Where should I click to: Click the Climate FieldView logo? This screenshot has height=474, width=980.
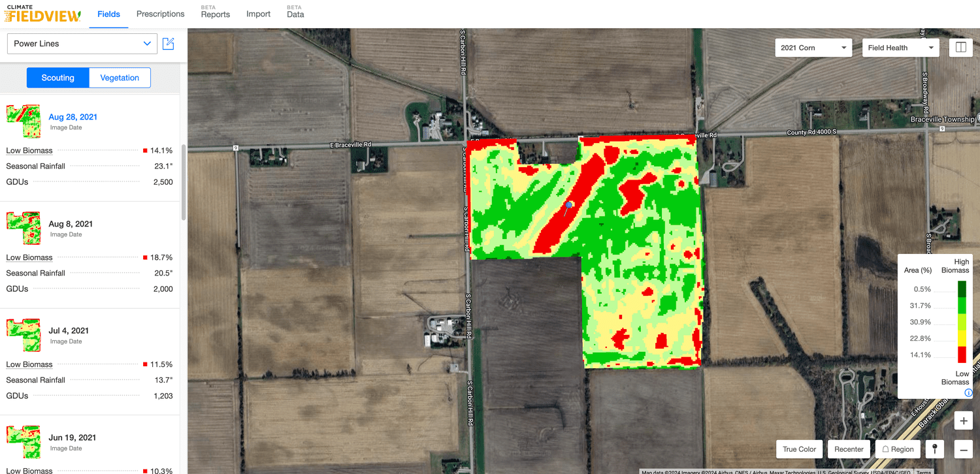(x=43, y=14)
